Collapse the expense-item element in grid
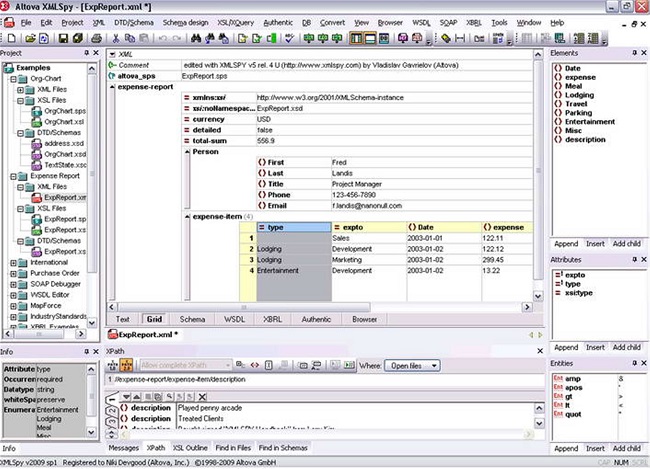This screenshot has height=469, width=650. 187,216
